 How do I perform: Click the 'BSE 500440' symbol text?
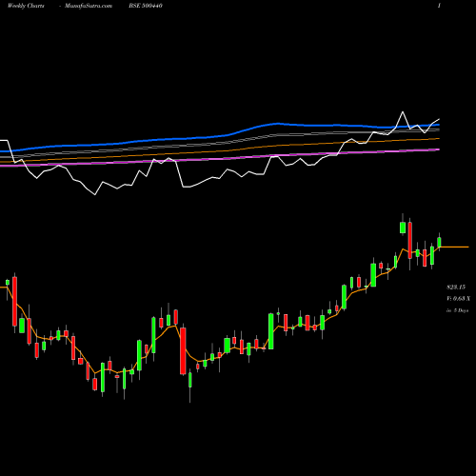coord(146,6)
